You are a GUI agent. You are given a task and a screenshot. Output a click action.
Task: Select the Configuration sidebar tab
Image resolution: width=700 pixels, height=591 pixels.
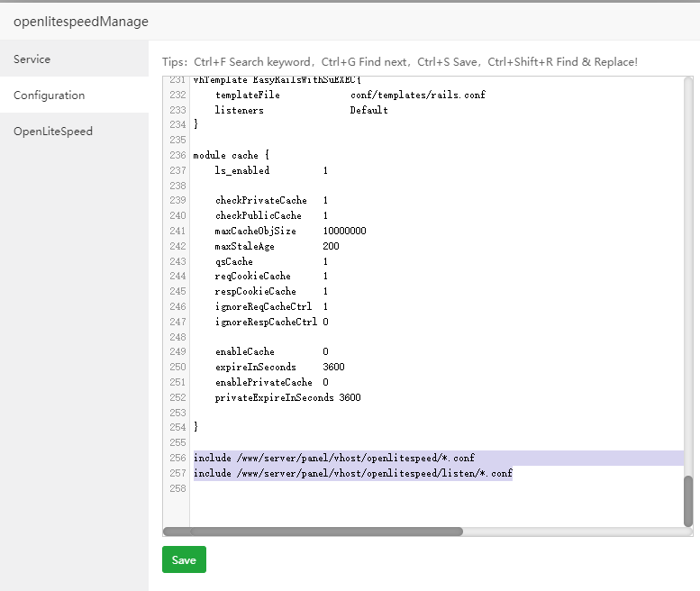50,95
